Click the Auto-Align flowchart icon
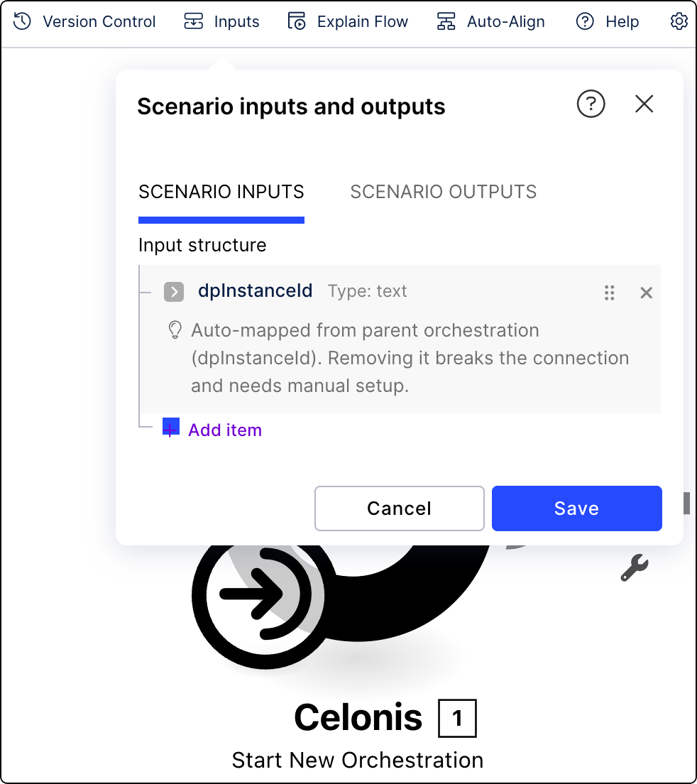 [446, 21]
